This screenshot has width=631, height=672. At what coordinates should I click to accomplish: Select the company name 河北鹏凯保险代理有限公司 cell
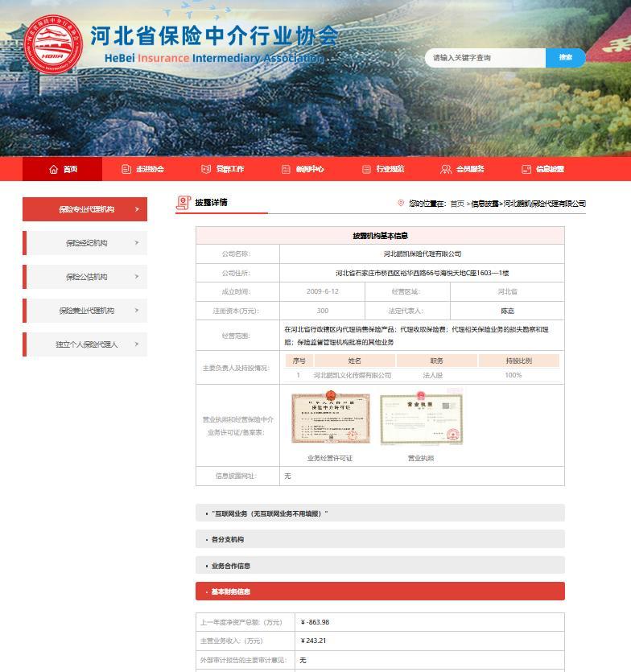tap(423, 254)
